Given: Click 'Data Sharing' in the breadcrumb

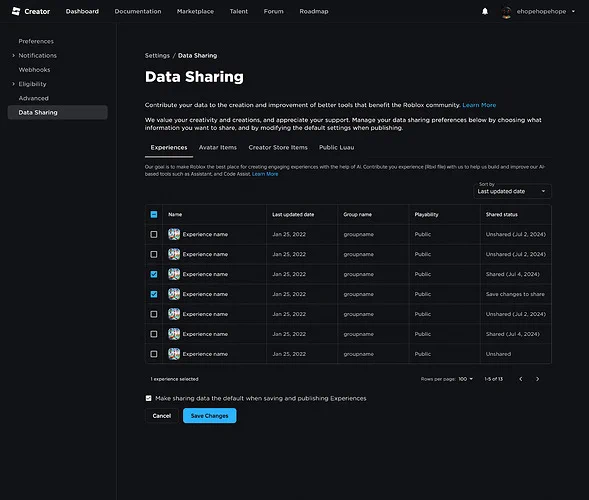Looking at the screenshot, I should coord(197,55).
